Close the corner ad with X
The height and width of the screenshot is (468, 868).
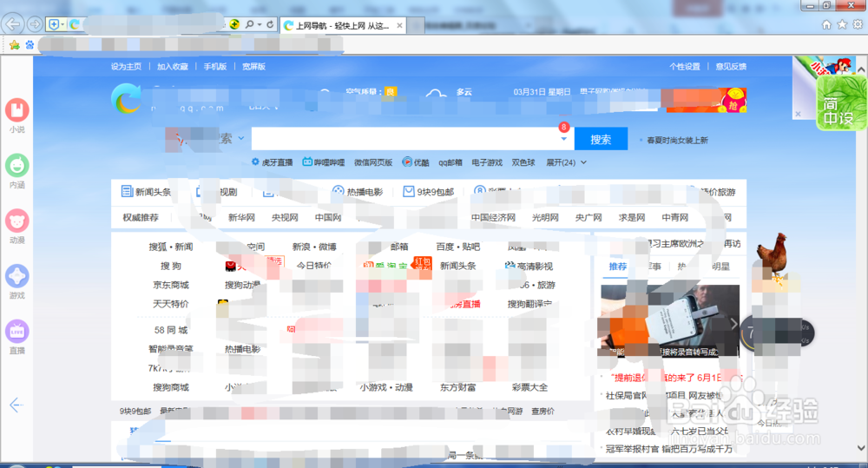798,114
